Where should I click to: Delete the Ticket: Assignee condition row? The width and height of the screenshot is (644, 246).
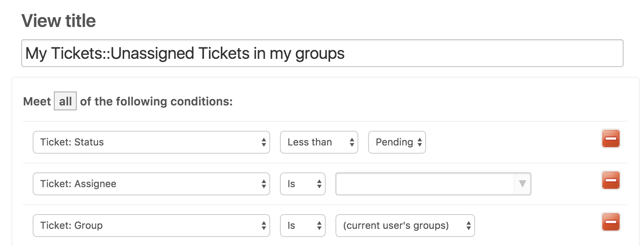(x=611, y=180)
